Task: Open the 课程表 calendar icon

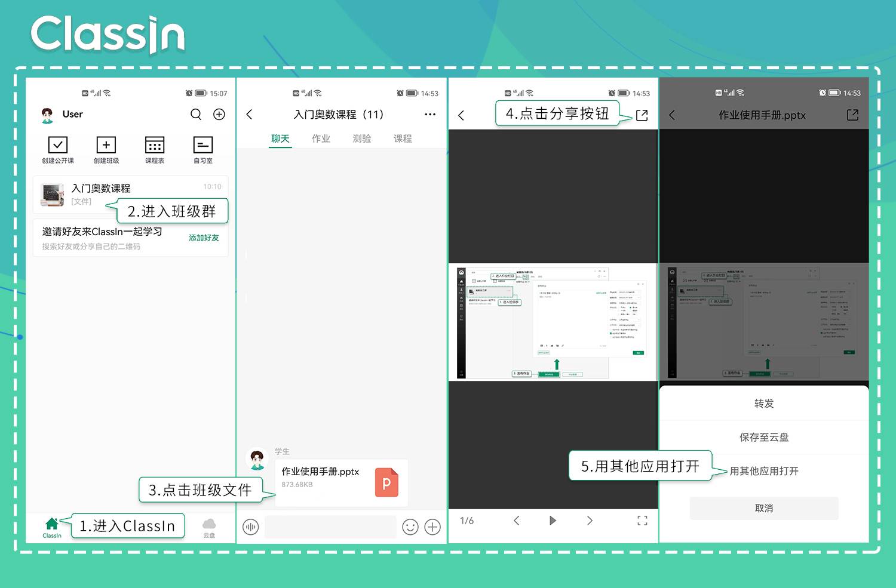Action: [x=155, y=144]
